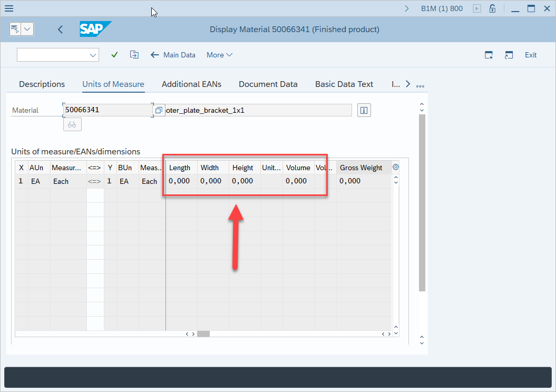Click the table scroll right arrow at far right
The image size is (556, 392).
coord(389,334)
